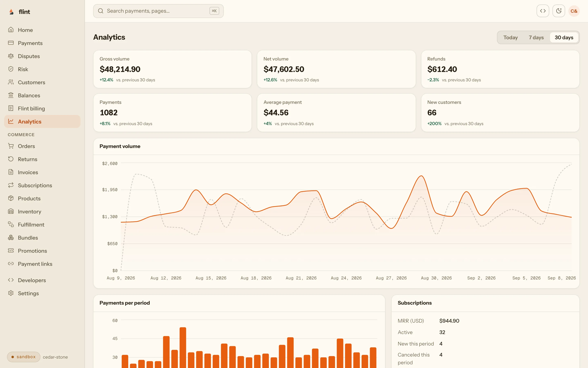The height and width of the screenshot is (368, 588).
Task: Click the Risk shield icon
Action: [11, 69]
